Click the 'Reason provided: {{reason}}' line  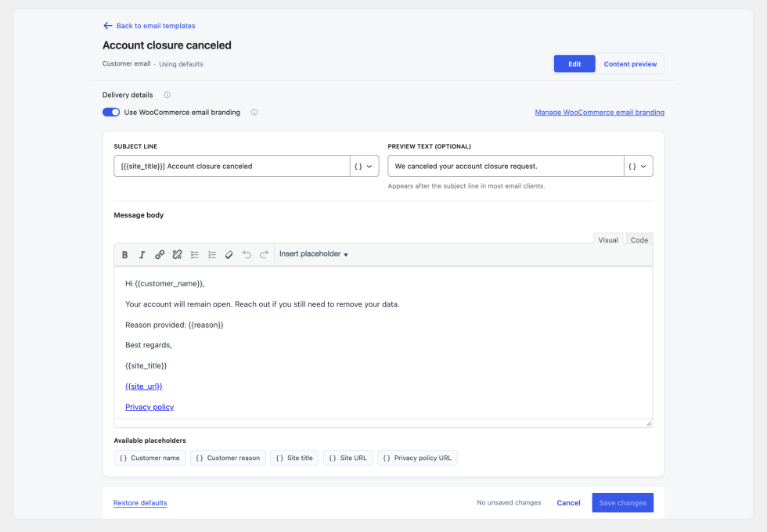174,325
